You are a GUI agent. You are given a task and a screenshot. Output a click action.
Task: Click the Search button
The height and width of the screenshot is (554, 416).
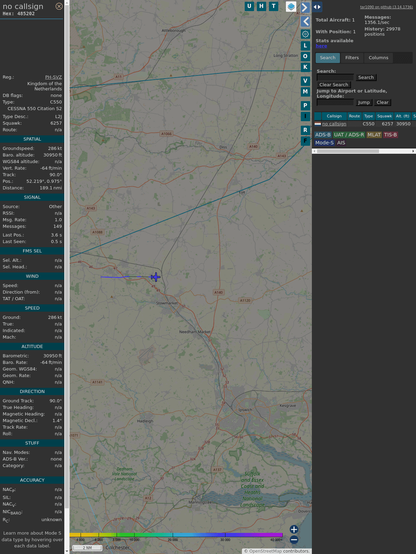coord(366,77)
